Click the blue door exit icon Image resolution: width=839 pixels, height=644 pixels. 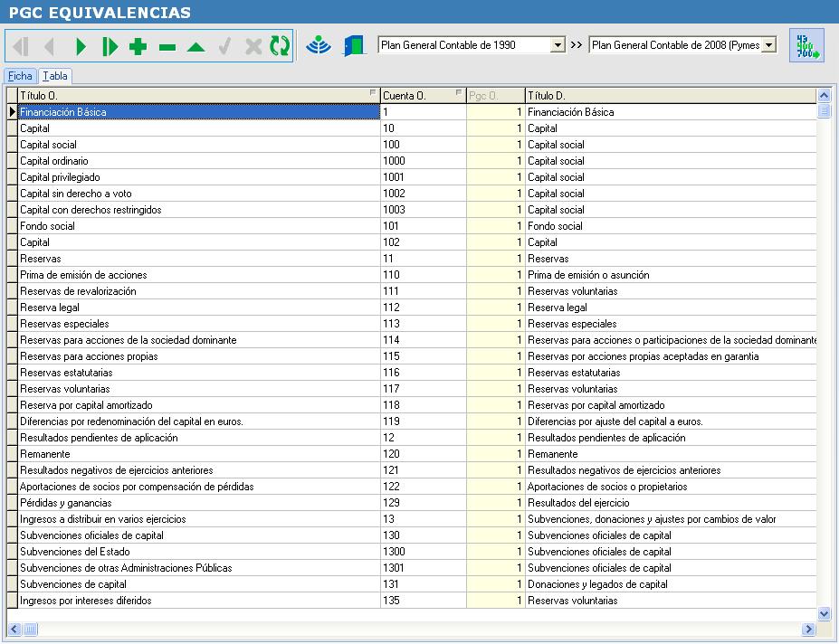click(x=353, y=45)
